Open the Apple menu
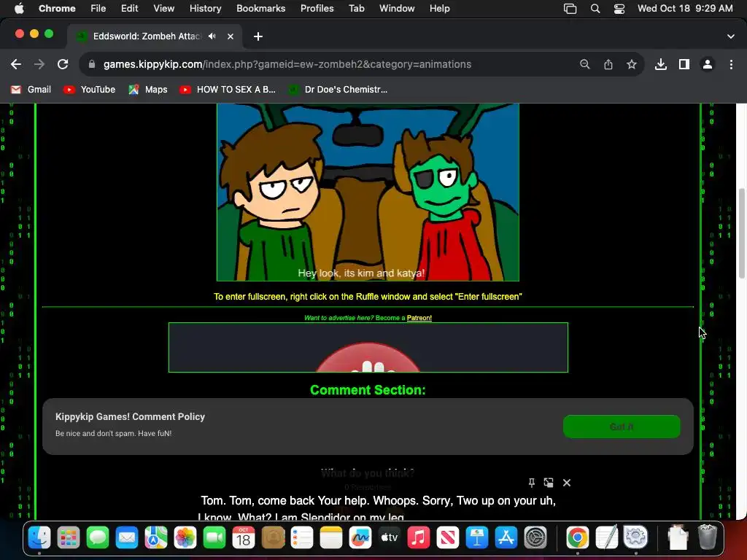The width and height of the screenshot is (747, 560). (x=19, y=8)
